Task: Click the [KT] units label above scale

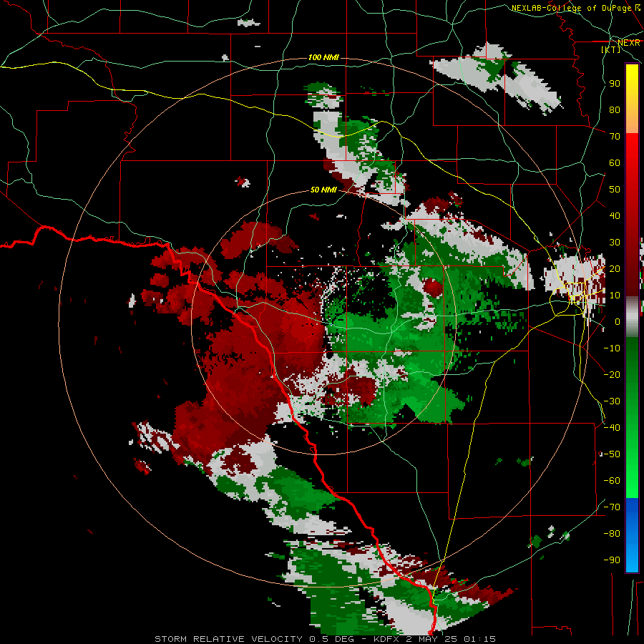Action: (610, 49)
